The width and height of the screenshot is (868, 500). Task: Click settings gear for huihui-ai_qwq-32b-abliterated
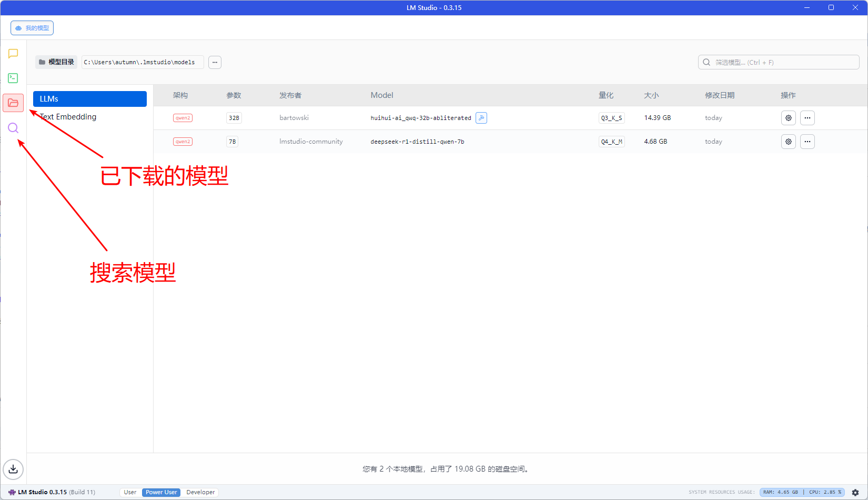coord(789,118)
